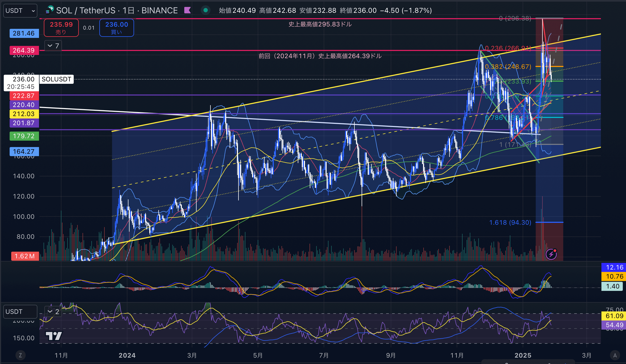Click the A auto-scale button
This screenshot has height=364, width=626.
click(x=615, y=355)
